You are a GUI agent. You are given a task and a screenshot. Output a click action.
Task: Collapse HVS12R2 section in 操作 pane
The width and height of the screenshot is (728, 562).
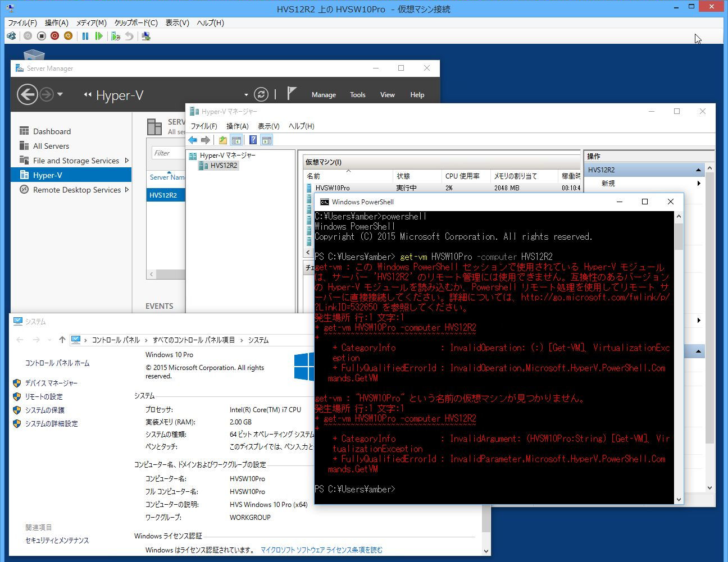point(699,170)
